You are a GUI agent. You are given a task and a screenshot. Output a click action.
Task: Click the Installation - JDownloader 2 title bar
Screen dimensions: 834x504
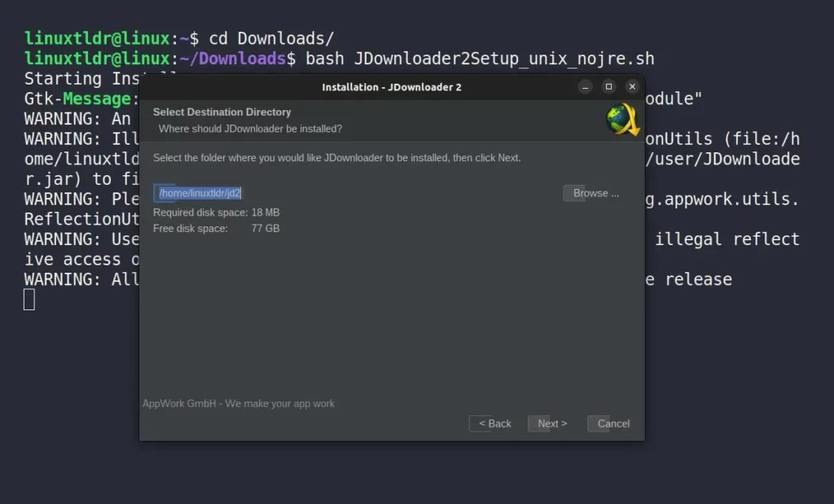click(x=392, y=87)
